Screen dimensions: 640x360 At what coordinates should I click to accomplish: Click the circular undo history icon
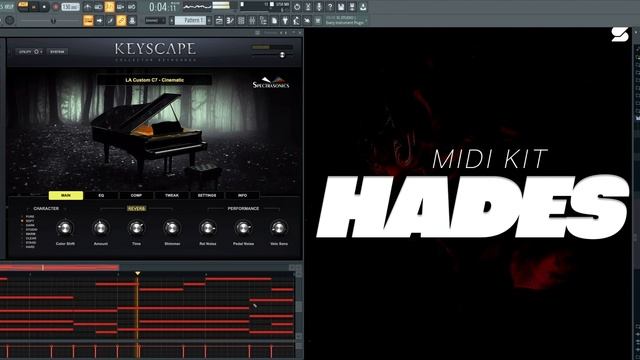[x=297, y=7]
